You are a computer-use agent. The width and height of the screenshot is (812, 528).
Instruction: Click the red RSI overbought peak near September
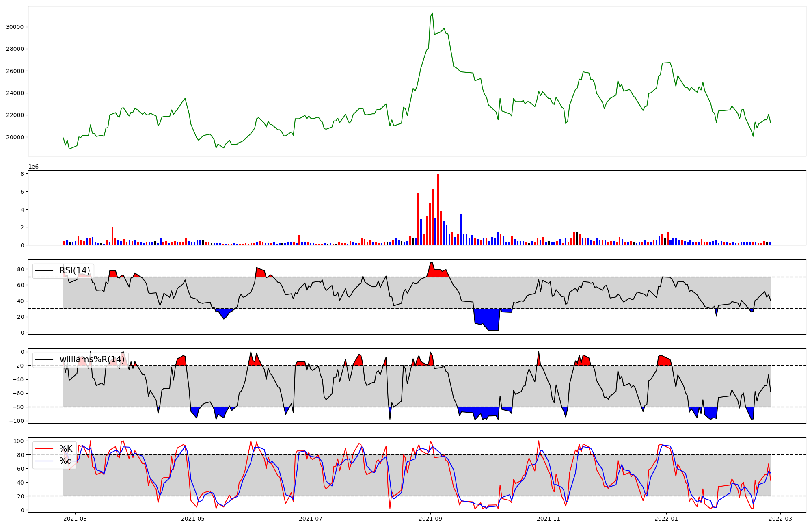coord(432,269)
